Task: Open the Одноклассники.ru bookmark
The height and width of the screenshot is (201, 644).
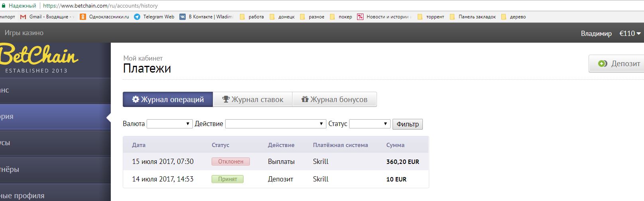Action: tap(105, 17)
